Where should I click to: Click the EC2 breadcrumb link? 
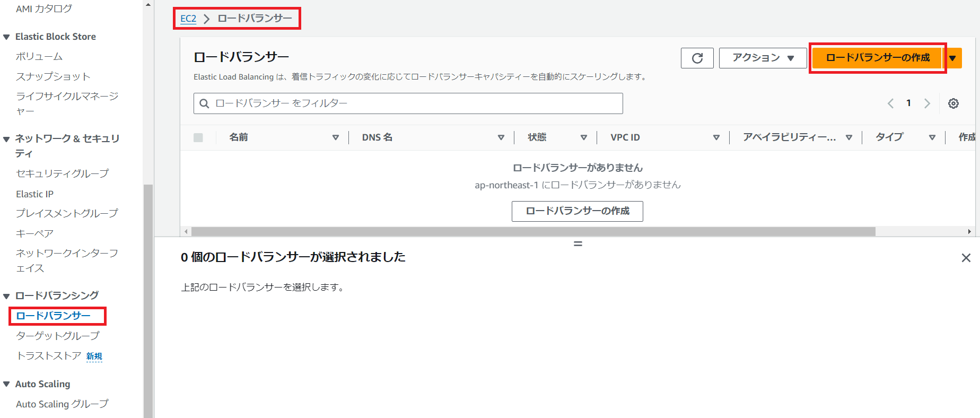[x=188, y=19]
